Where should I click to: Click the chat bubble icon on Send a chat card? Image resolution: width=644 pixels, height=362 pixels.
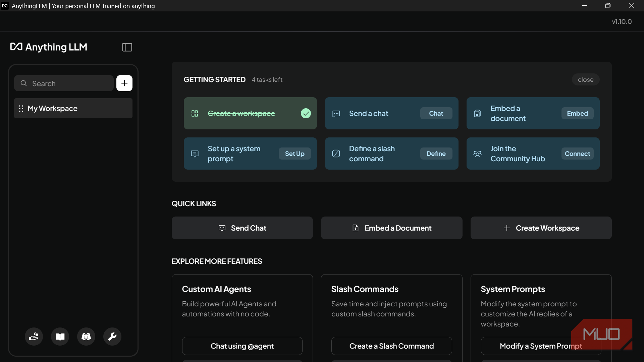pyautogui.click(x=336, y=114)
